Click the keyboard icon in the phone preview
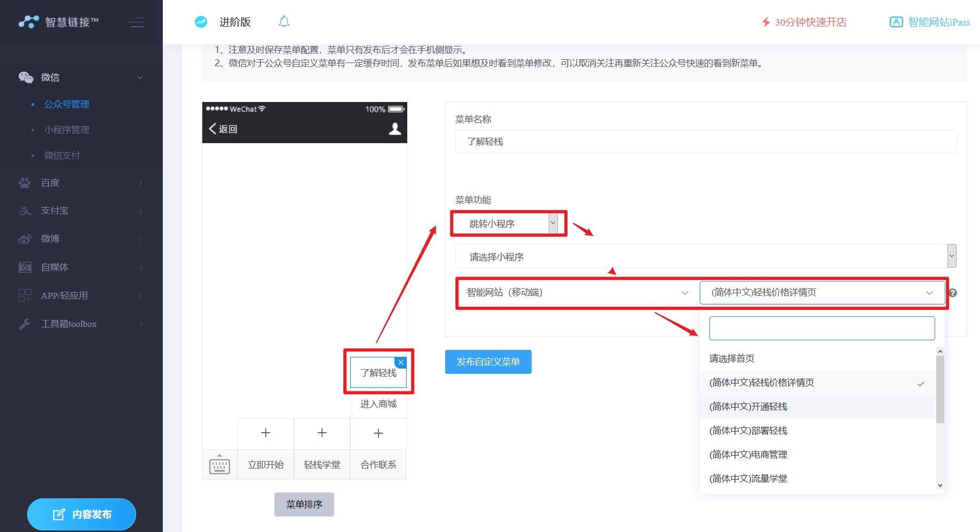980x532 pixels. click(x=219, y=464)
